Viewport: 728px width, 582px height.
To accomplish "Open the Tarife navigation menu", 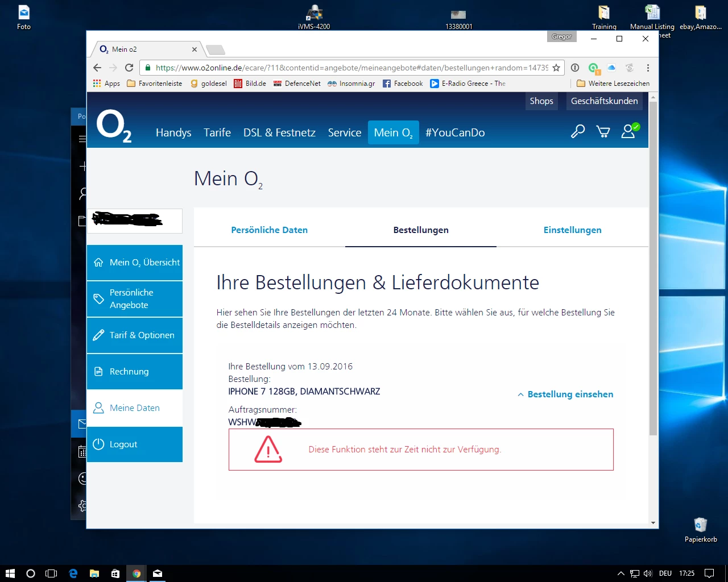I will click(x=217, y=132).
